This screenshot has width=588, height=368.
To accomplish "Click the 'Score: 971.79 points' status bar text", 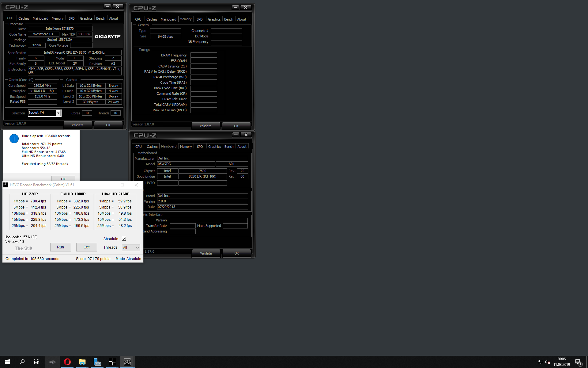I will [93, 259].
